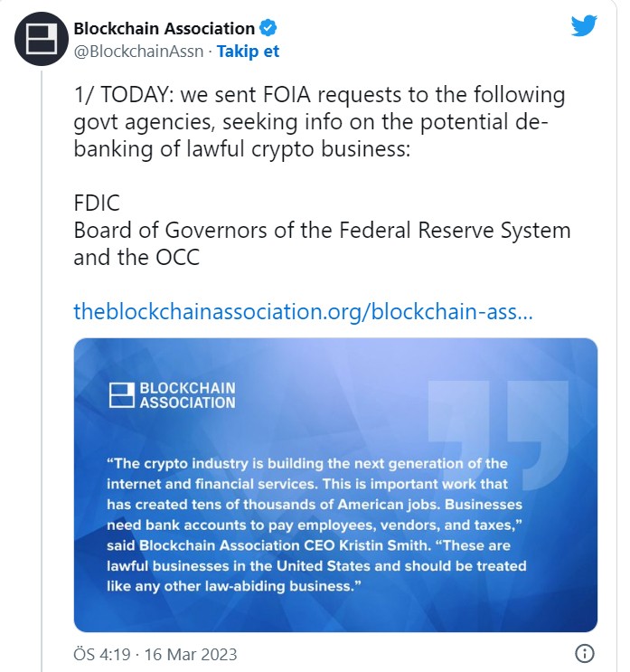Open the Blockchain Association profile avatar

39,39
